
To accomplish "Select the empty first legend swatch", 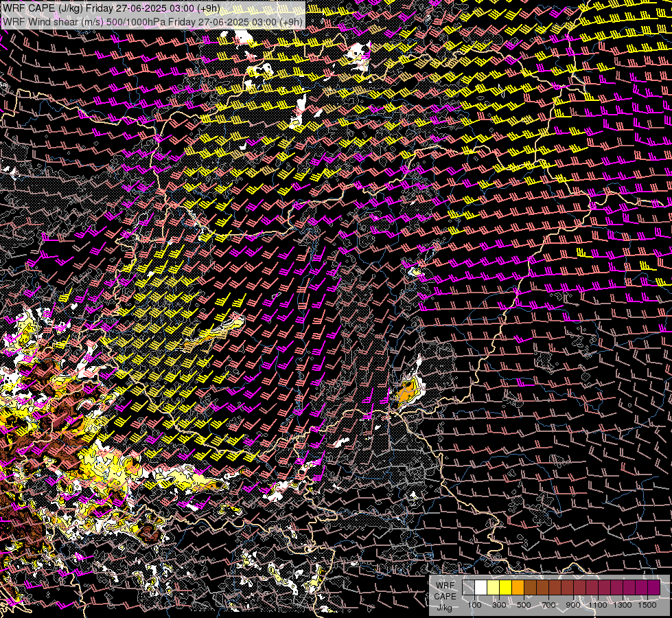I will coord(468,588).
